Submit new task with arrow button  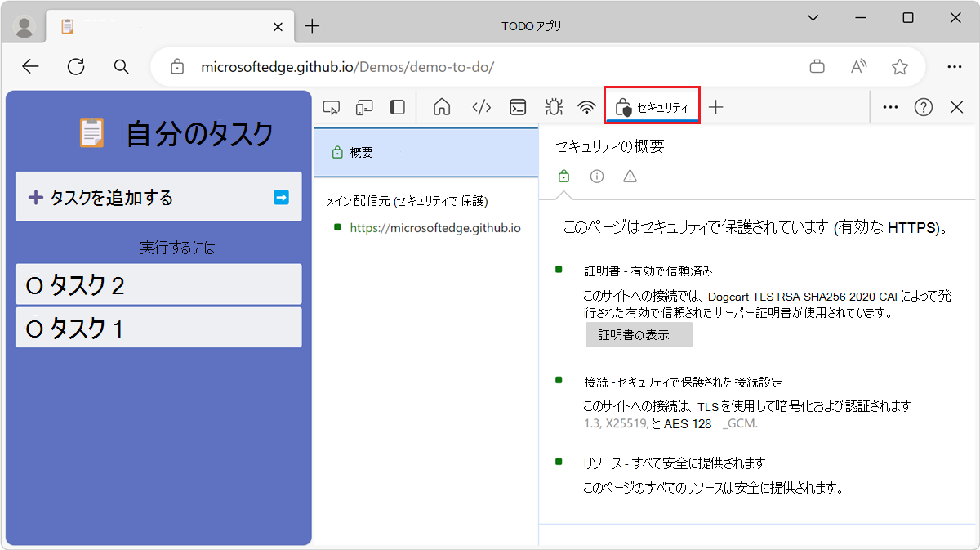pos(281,197)
